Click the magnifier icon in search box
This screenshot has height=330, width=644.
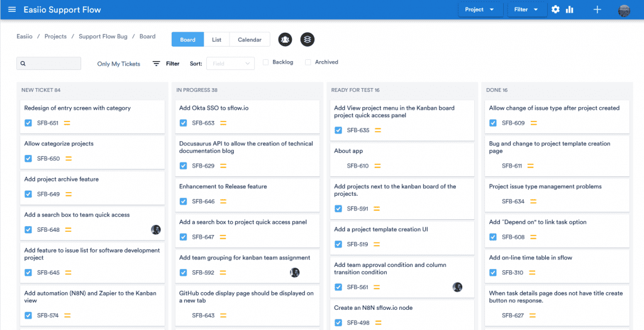pyautogui.click(x=23, y=64)
